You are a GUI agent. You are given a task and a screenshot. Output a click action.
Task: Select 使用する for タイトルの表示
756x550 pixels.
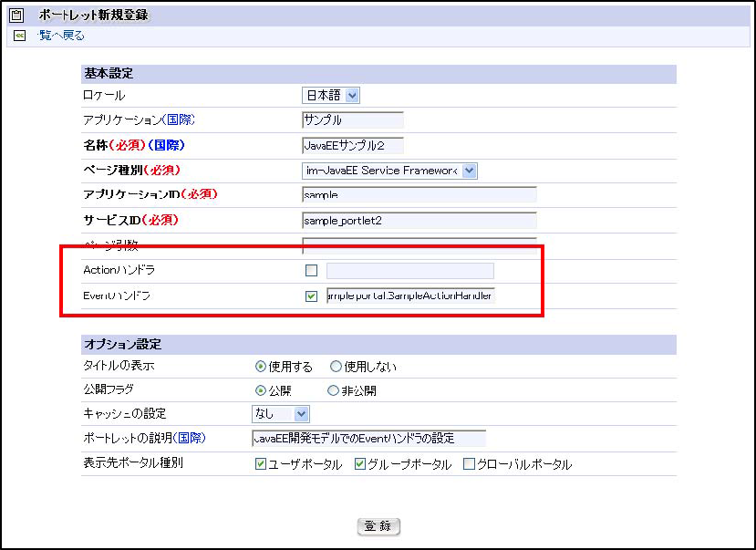[260, 367]
